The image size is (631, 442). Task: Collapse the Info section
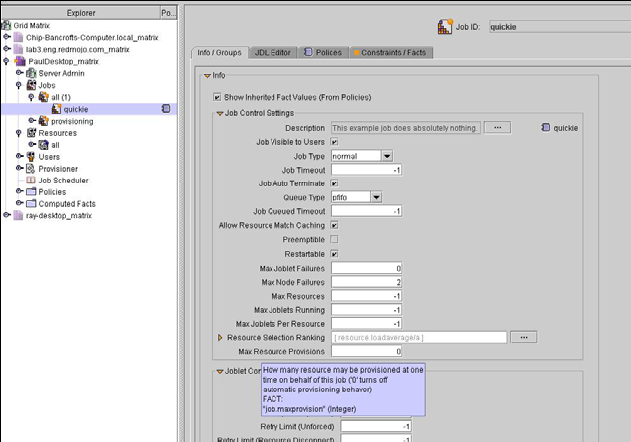pos(207,75)
